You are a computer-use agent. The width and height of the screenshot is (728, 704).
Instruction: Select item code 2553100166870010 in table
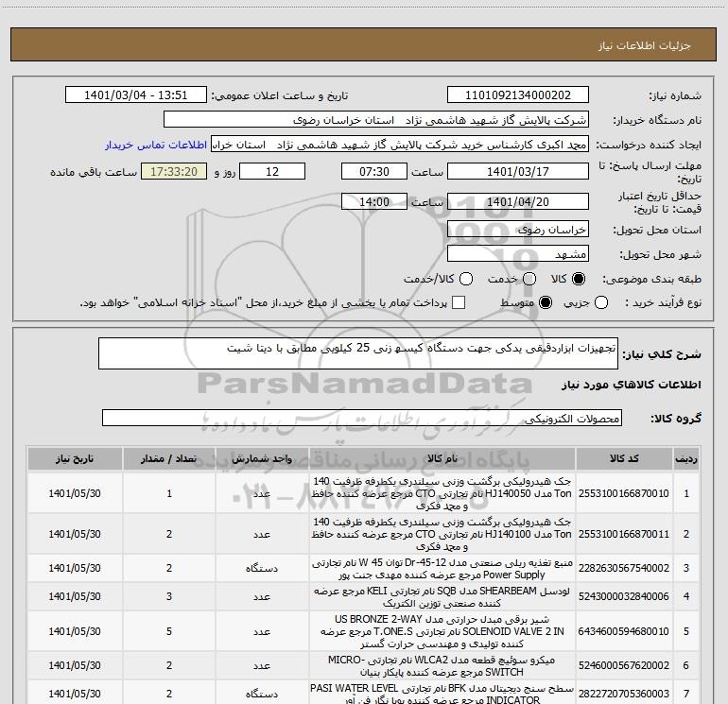(622, 493)
